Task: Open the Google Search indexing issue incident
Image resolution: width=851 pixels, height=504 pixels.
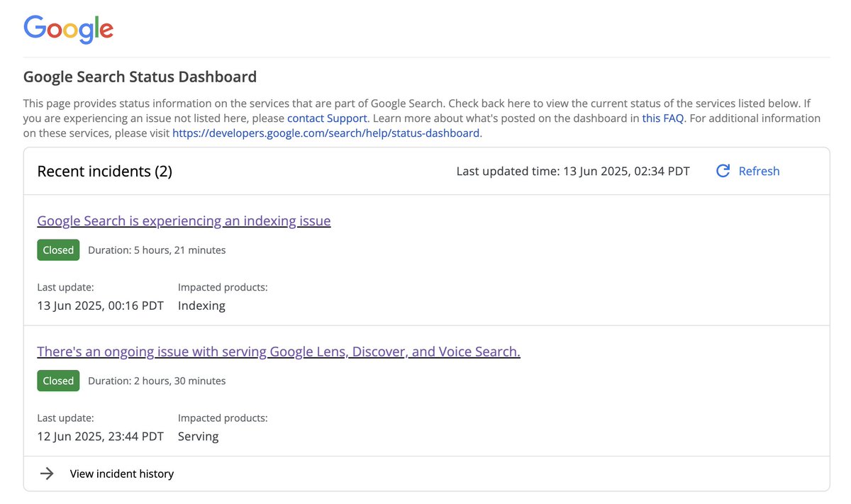Action: (x=184, y=220)
